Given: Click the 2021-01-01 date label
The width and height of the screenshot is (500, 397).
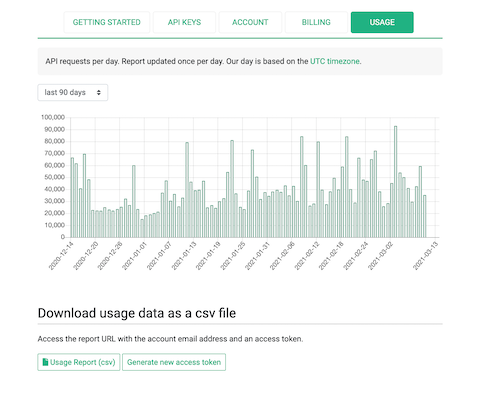Looking at the screenshot, I should point(134,256).
